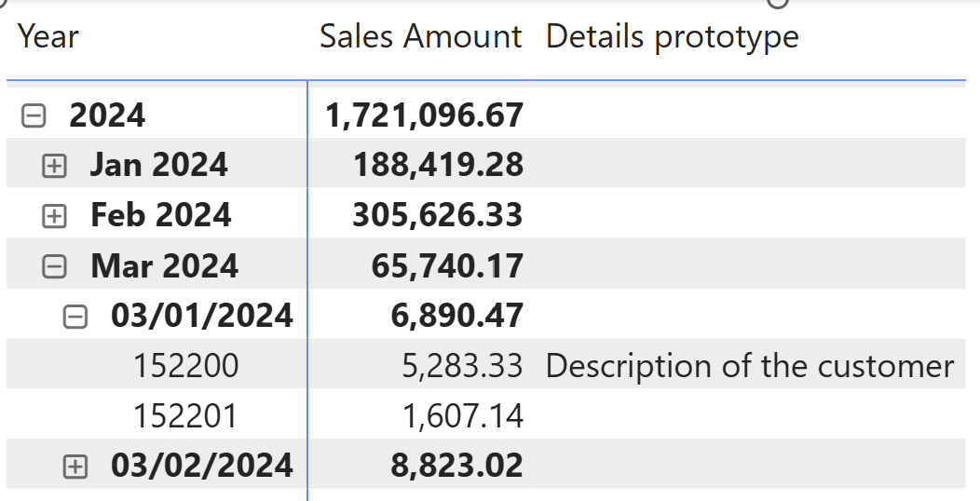Sort by the Sales Amount column header
The height and width of the screenshot is (501, 980).
pos(420,37)
